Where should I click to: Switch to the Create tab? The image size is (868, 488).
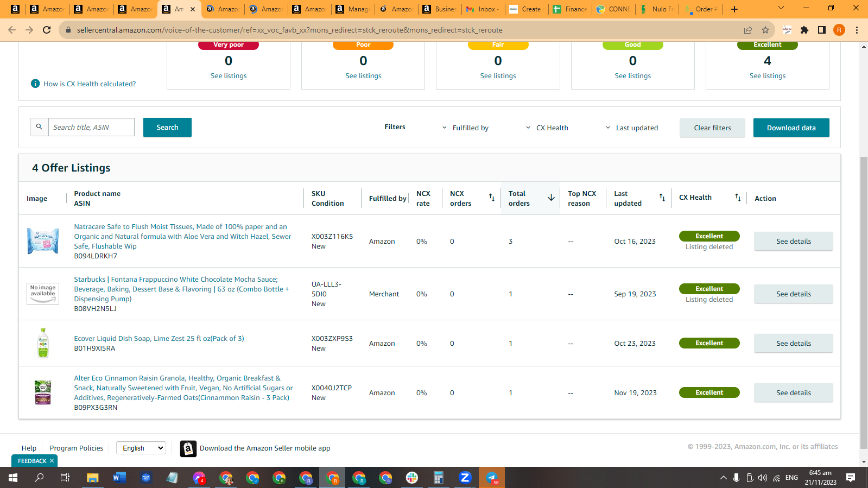[x=527, y=9]
